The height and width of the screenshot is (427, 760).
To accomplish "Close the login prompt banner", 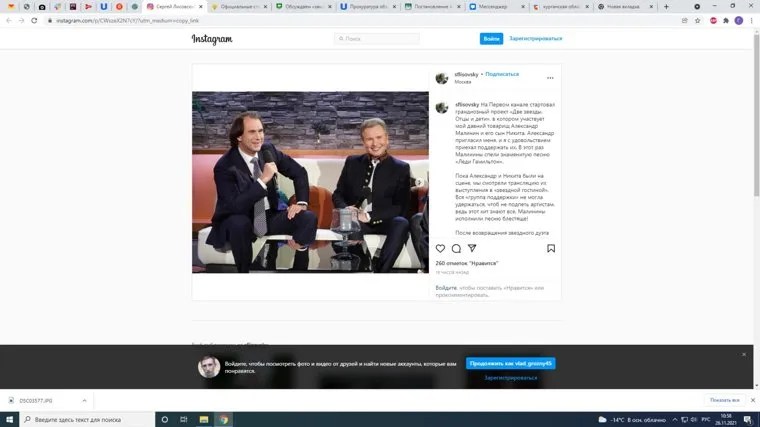I will click(x=744, y=354).
